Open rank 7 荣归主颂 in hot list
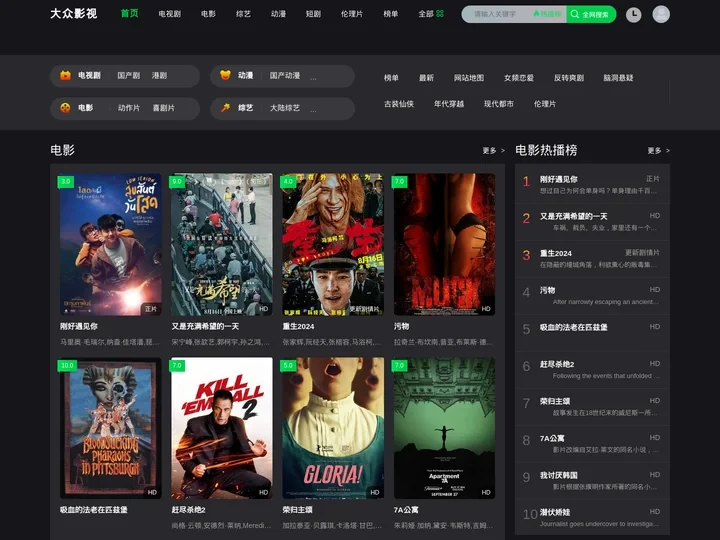The height and width of the screenshot is (540, 720). click(x=592, y=406)
